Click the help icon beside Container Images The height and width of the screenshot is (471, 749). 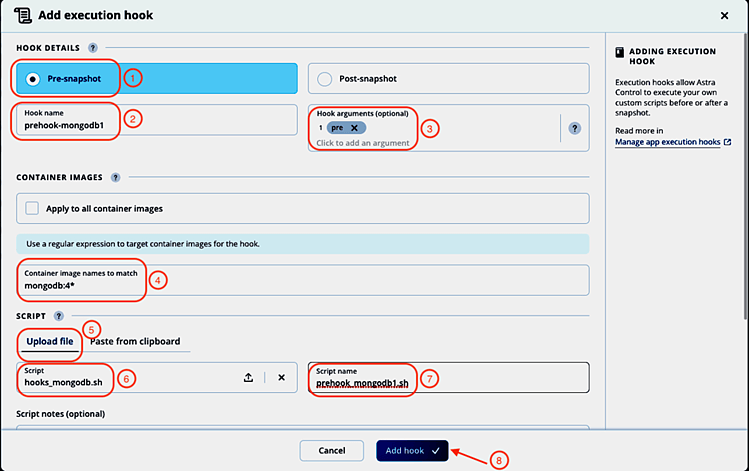point(115,177)
